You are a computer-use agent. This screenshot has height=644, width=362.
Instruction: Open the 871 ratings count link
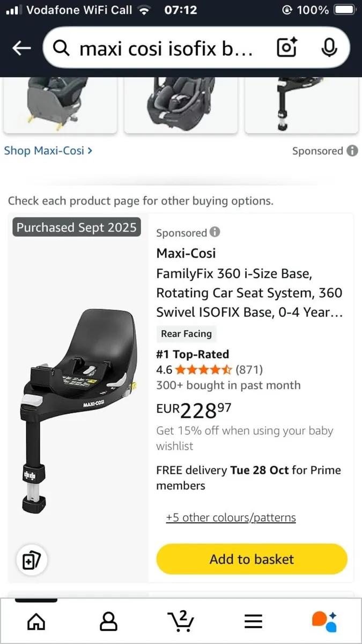[249, 370]
